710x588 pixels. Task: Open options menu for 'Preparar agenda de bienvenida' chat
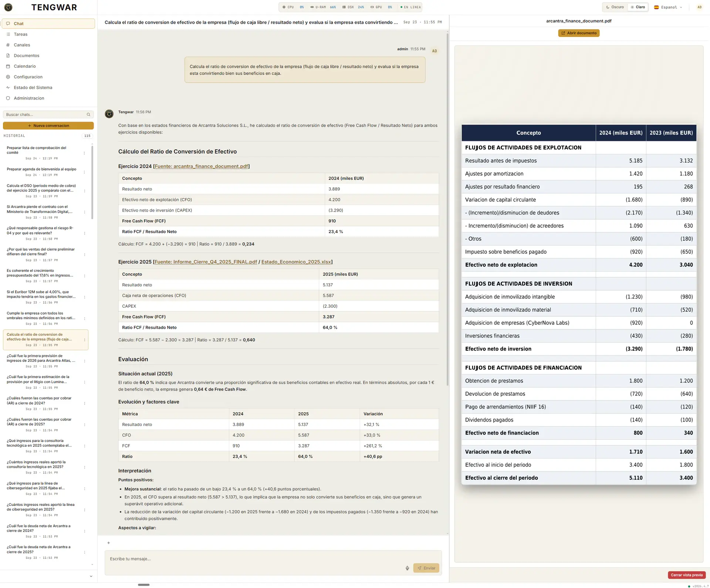[84, 172]
